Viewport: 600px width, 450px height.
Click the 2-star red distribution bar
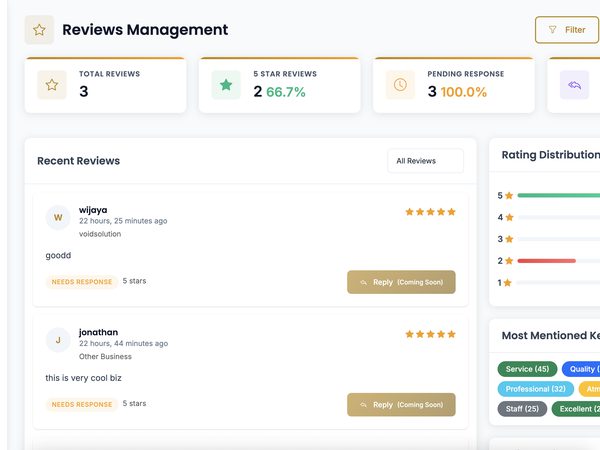pos(546,261)
